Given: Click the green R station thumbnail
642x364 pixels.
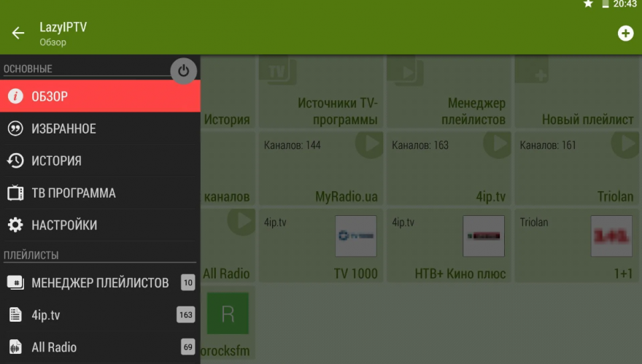Looking at the screenshot, I should [x=228, y=313].
